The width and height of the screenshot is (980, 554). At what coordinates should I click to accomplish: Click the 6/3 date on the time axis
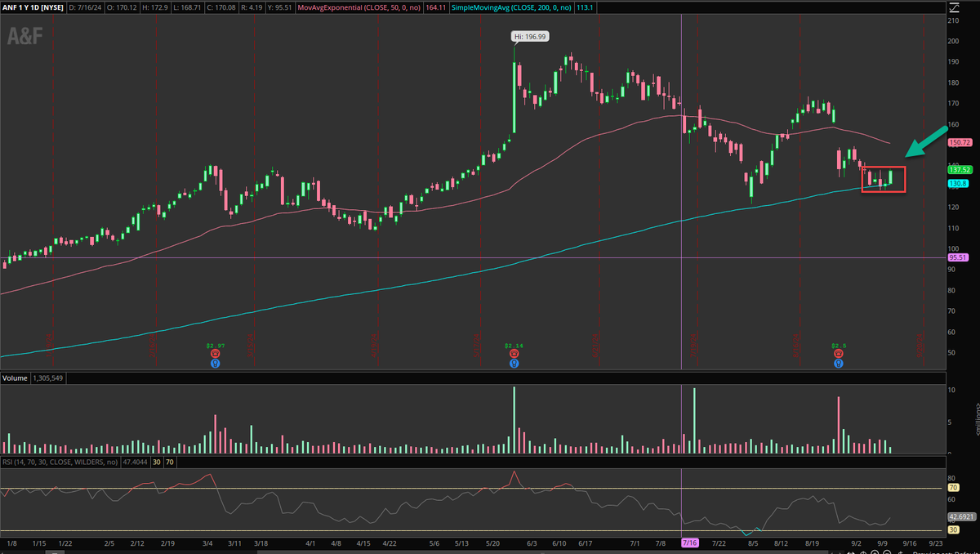pos(532,543)
